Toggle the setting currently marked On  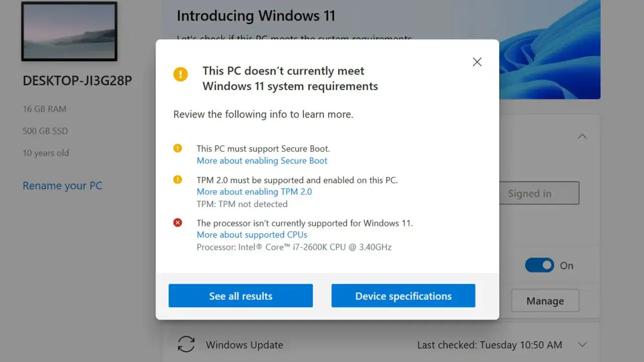tap(539, 265)
